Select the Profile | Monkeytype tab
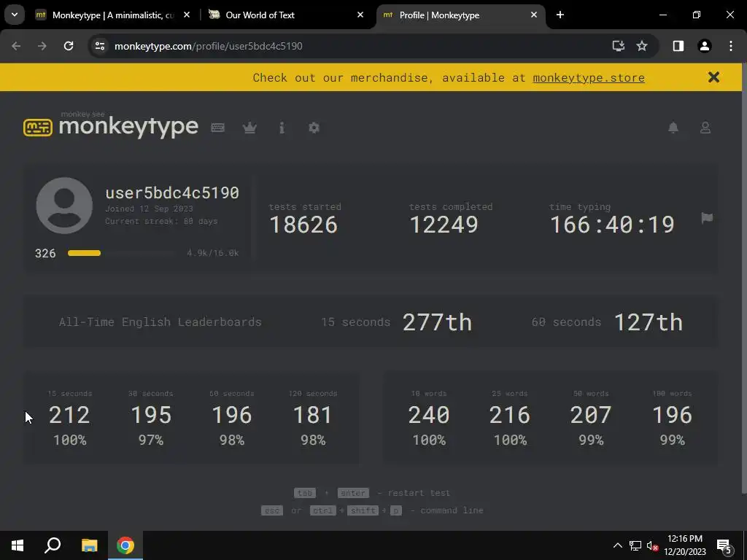 point(460,15)
